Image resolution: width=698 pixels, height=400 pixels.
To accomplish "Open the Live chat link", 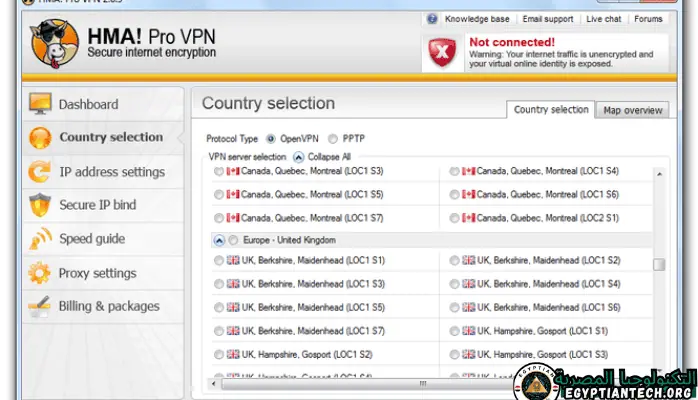I will pos(605,19).
